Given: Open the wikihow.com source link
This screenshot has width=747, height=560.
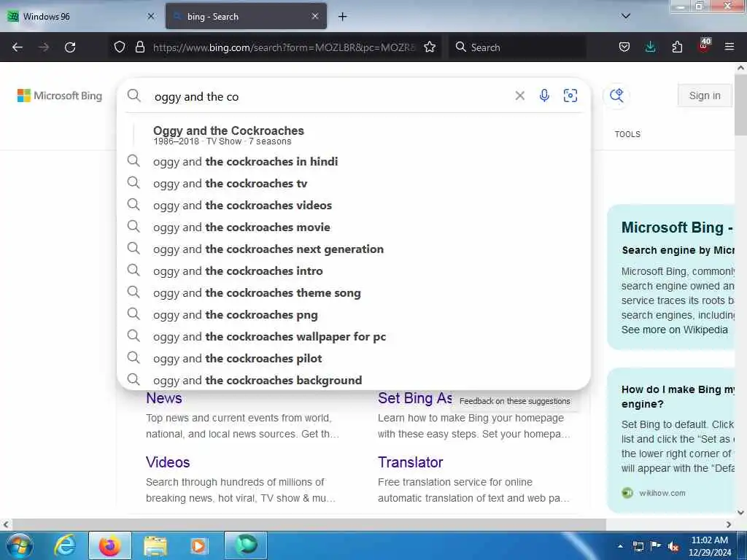Looking at the screenshot, I should [662, 494].
